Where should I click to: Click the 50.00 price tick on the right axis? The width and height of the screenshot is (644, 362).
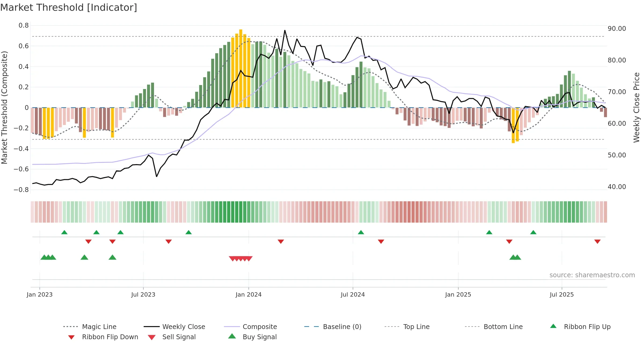(617, 155)
